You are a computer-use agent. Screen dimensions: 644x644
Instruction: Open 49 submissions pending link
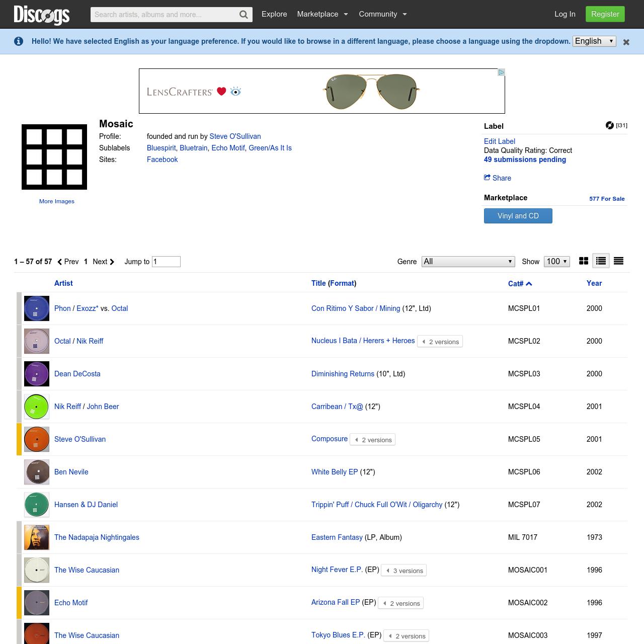point(525,159)
